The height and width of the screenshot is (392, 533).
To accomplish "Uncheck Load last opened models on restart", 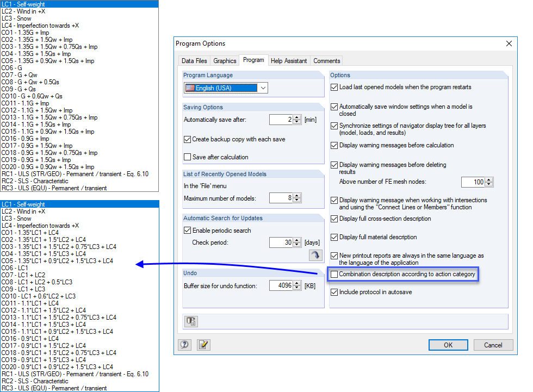I will coord(334,88).
